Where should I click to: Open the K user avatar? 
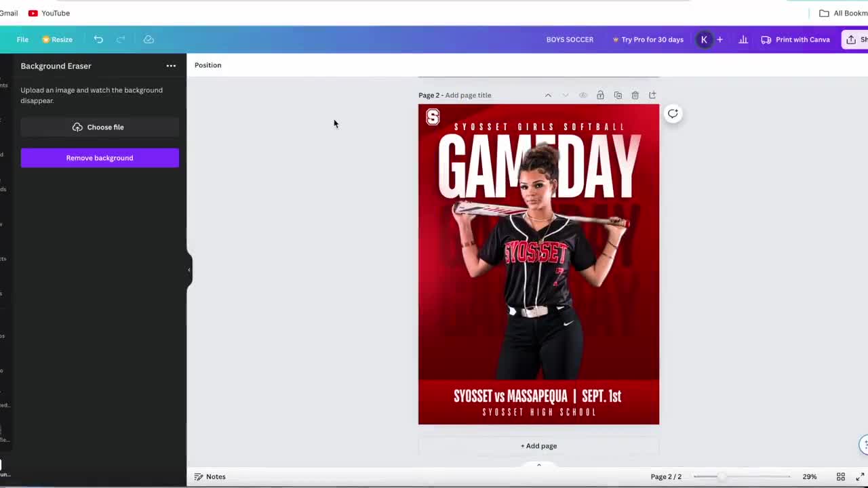coord(704,39)
